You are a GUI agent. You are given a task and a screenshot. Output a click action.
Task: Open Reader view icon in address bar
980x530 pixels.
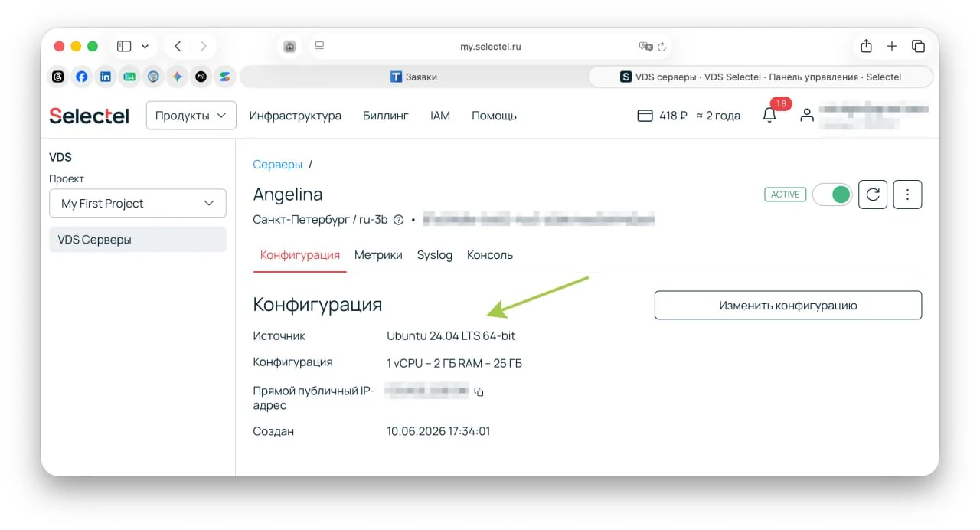(320, 46)
